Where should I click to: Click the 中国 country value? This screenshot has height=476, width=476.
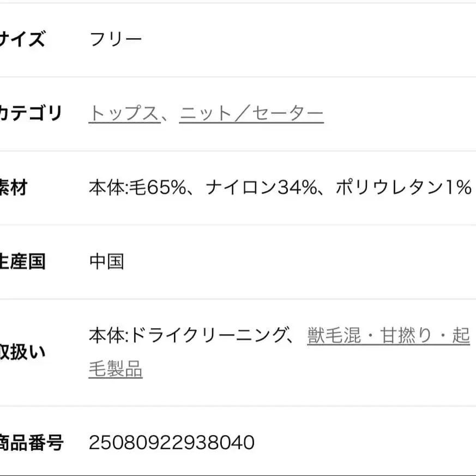click(x=107, y=262)
